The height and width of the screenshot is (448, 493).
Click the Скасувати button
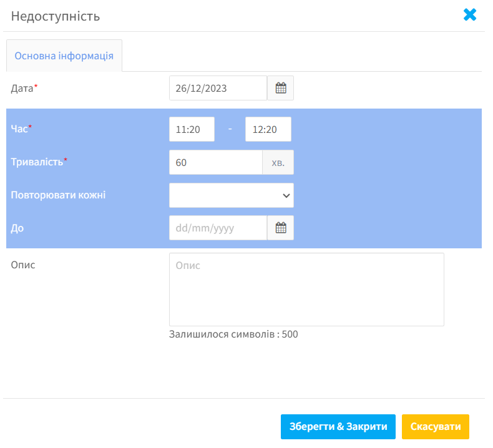point(436,427)
